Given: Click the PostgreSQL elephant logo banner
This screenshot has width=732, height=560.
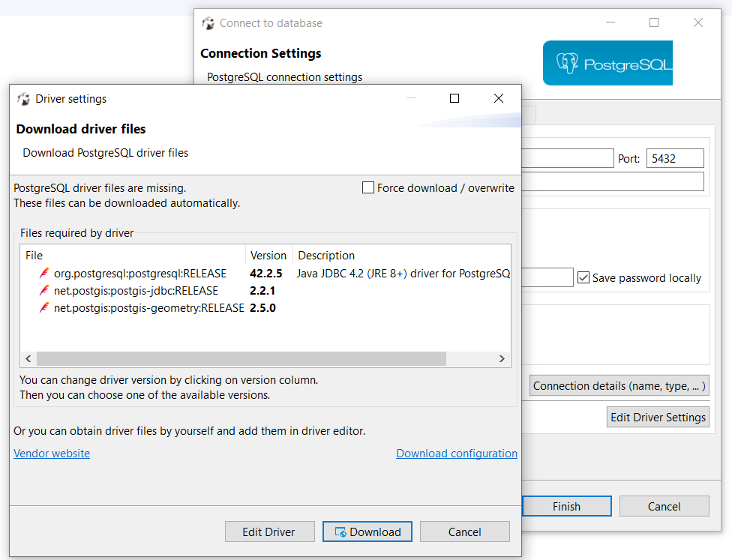Looking at the screenshot, I should tap(607, 63).
